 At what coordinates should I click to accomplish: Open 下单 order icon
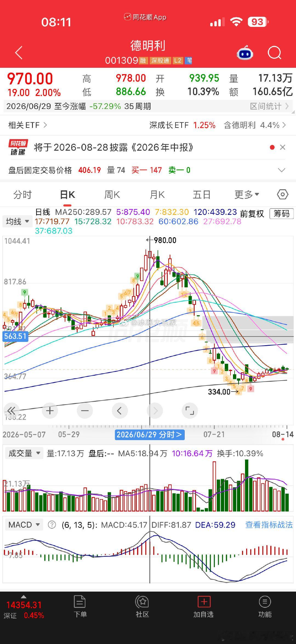point(80,607)
